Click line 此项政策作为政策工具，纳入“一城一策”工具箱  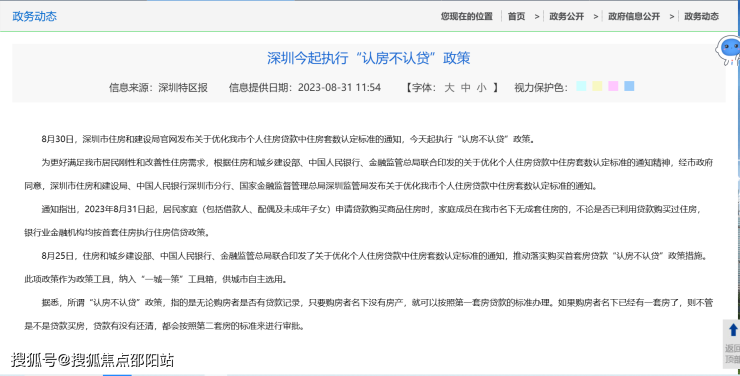pyautogui.click(x=156, y=279)
